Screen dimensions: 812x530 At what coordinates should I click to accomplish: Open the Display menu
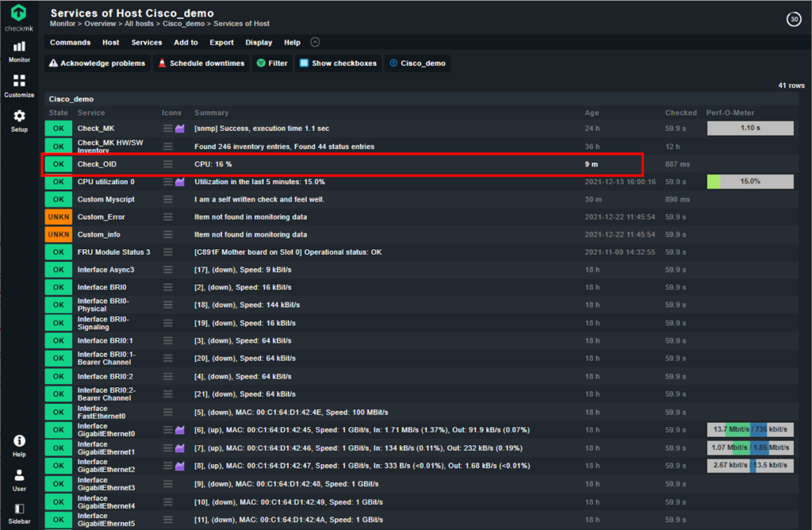click(259, 43)
